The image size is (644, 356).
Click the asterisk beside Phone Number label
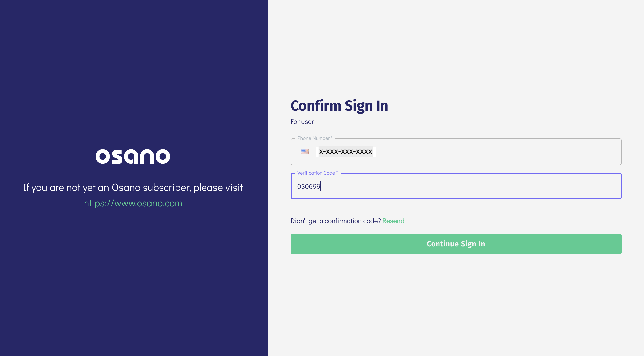[332, 137]
